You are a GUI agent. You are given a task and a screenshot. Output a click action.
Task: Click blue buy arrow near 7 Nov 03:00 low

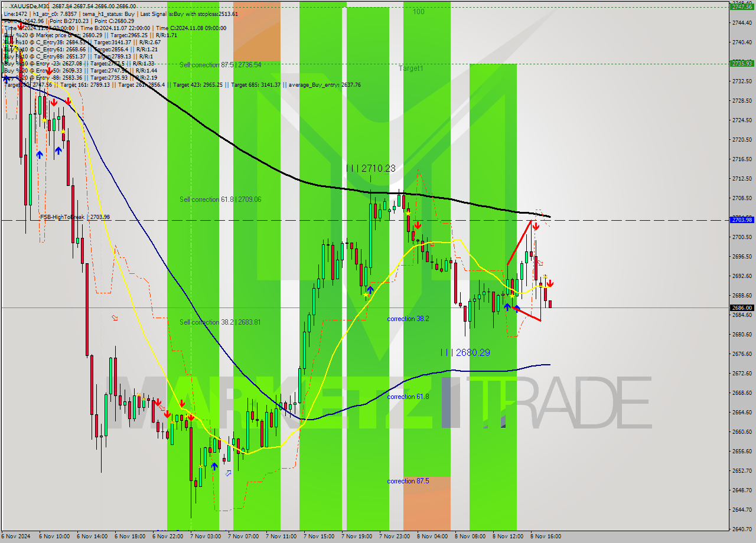(x=214, y=466)
